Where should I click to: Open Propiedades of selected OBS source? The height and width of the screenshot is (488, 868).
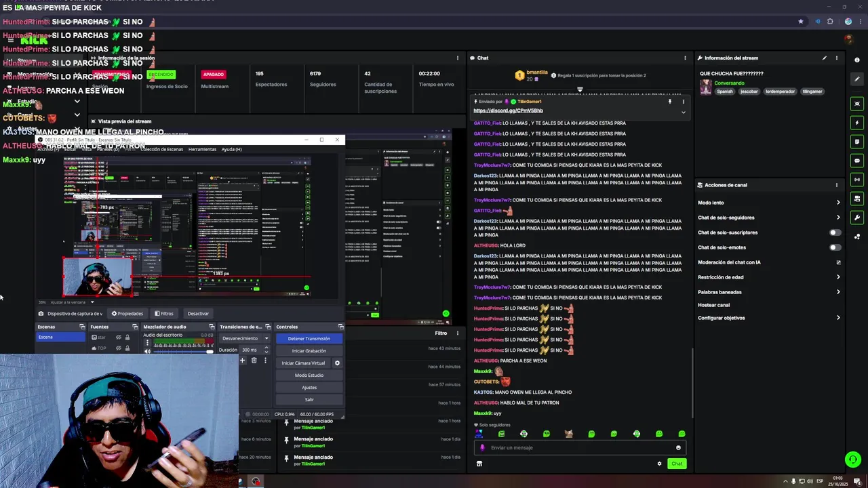127,314
